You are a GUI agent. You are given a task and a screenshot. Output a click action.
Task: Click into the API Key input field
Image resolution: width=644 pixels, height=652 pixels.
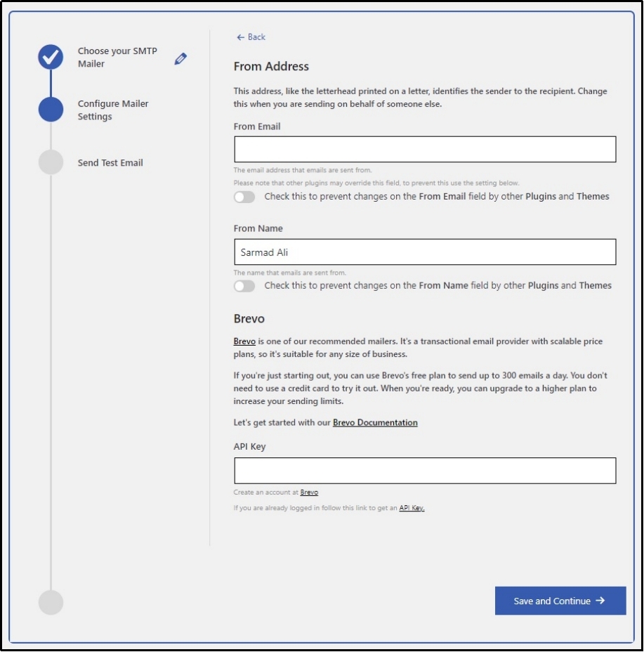[425, 471]
